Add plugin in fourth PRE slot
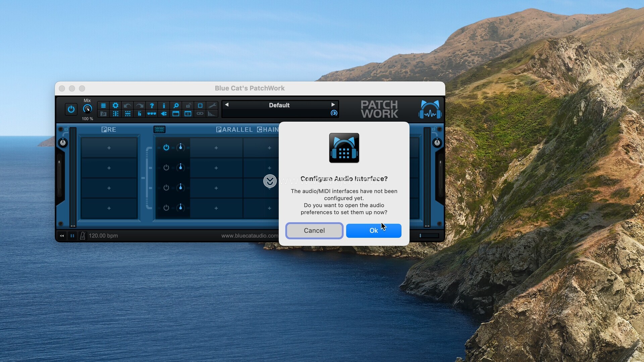The height and width of the screenshot is (362, 644). (109, 208)
